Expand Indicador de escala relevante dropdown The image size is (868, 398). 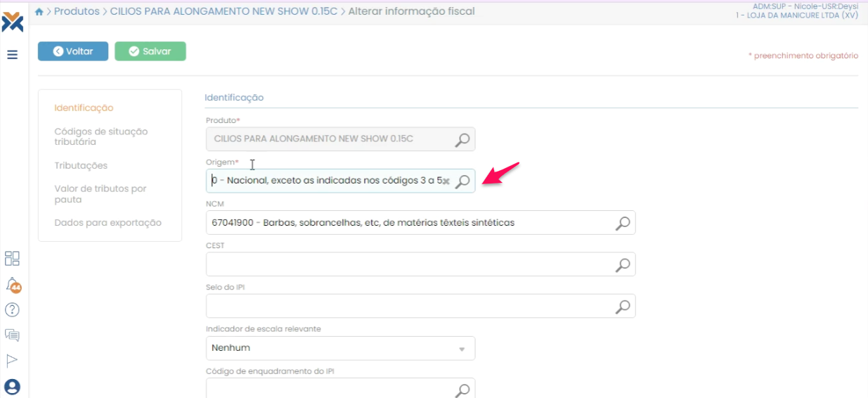click(462, 349)
